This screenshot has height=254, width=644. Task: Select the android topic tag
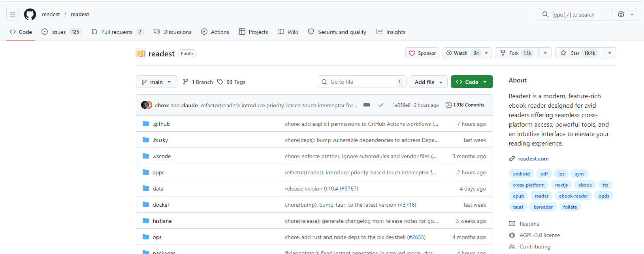coord(522,174)
